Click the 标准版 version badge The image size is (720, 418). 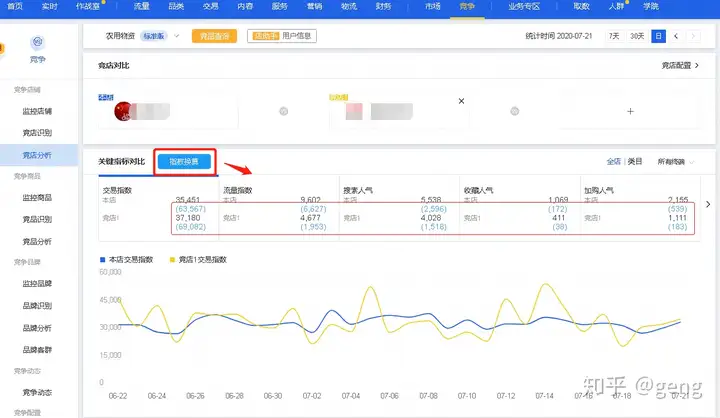pyautogui.click(x=154, y=36)
